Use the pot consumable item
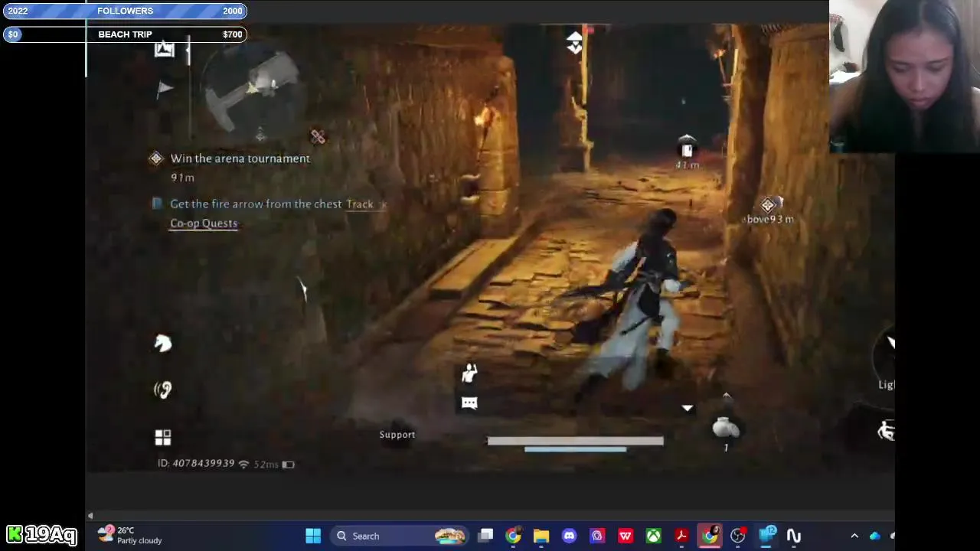The image size is (980, 551). (x=726, y=428)
